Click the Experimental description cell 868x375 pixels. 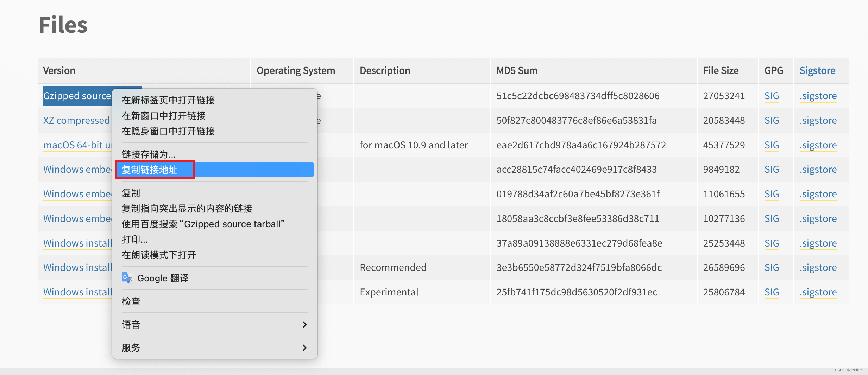(x=389, y=292)
